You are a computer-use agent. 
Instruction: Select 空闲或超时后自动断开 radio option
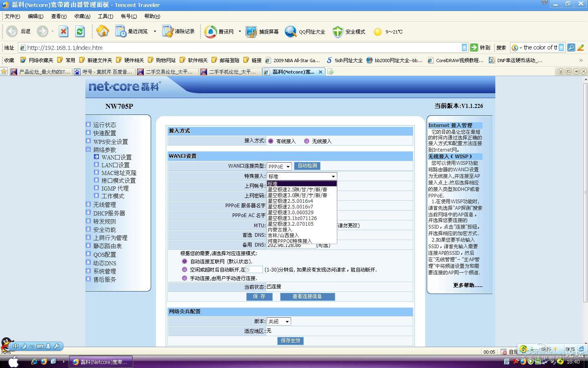185,270
